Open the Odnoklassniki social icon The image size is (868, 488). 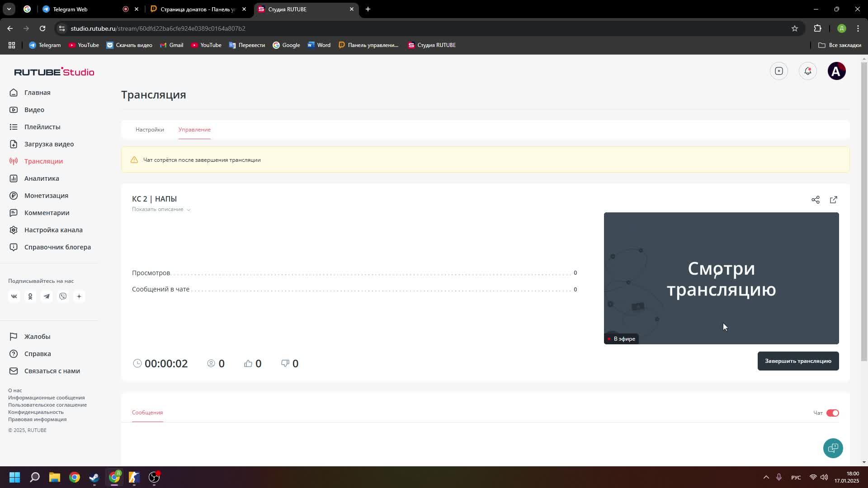(30, 296)
